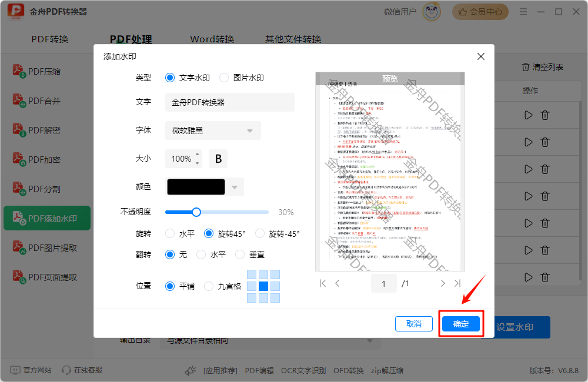Click the play icon in last list row

coord(529,277)
